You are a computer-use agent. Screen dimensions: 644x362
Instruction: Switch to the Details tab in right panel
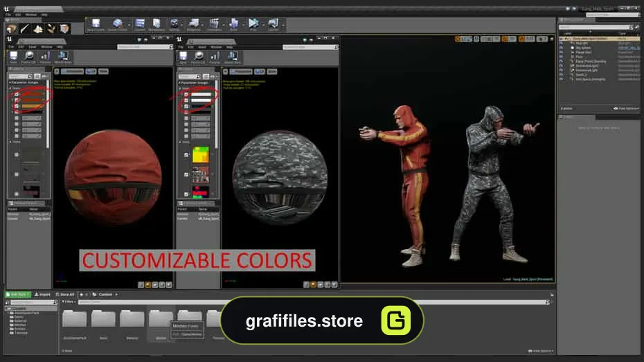tap(576, 117)
